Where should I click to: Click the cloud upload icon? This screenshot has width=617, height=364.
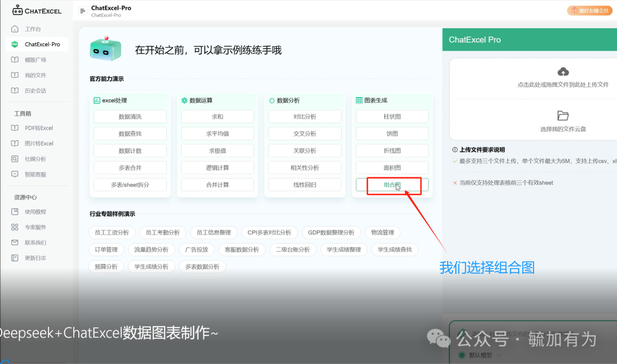pyautogui.click(x=563, y=71)
